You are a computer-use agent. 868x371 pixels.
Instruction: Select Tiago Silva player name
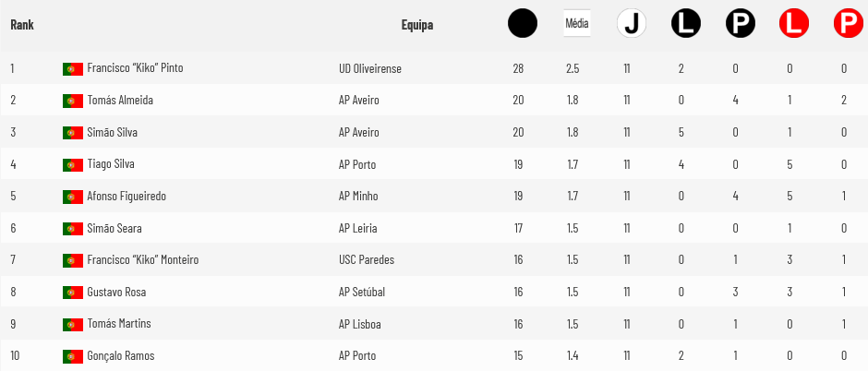point(111,164)
